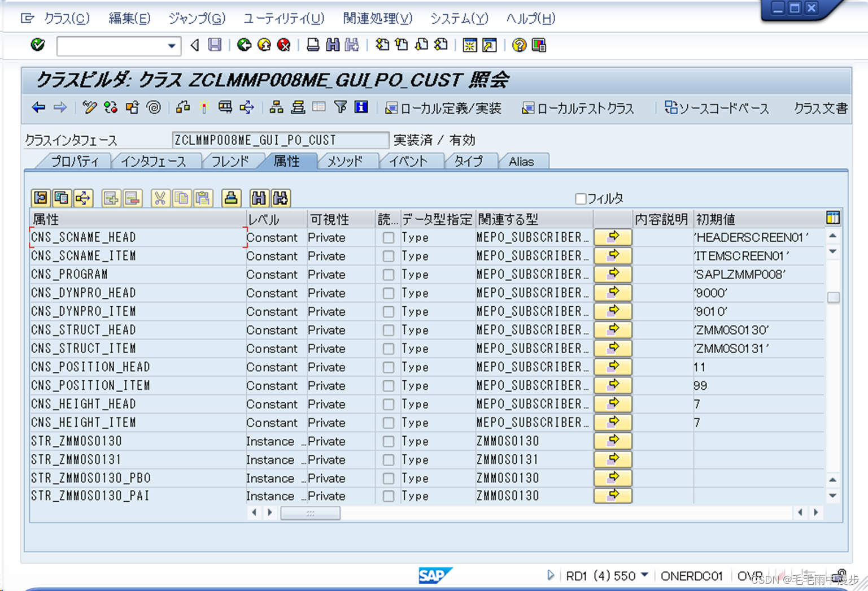The image size is (868, 591).
Task: Click the class interface name input field
Action: 280,140
